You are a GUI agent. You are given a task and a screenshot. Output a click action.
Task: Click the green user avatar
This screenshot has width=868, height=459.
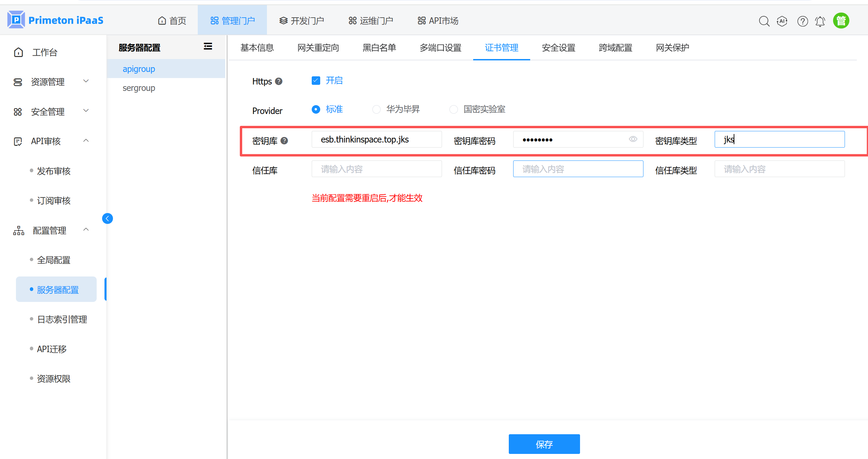tap(841, 21)
